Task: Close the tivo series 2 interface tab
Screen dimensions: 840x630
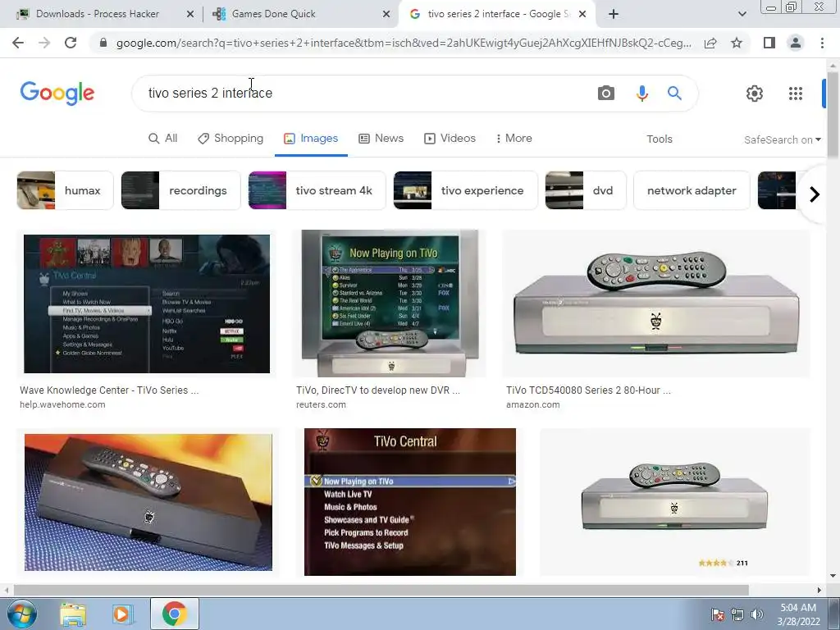Action: point(583,14)
